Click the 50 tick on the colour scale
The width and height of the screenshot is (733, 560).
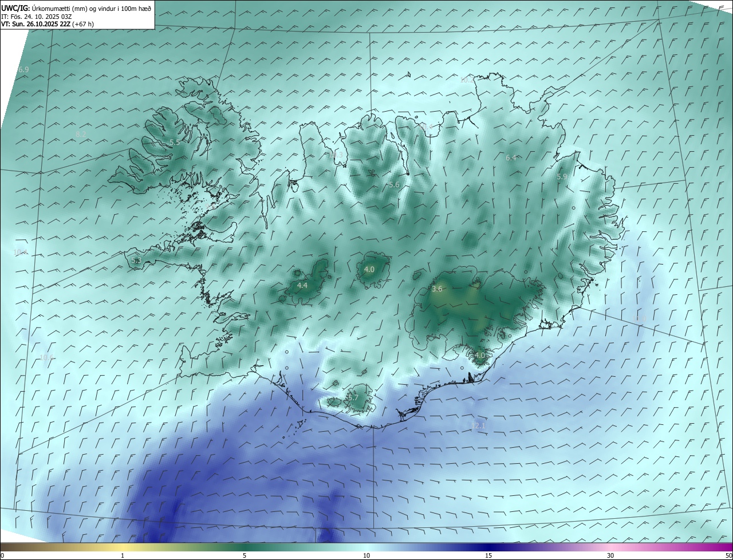728,555
